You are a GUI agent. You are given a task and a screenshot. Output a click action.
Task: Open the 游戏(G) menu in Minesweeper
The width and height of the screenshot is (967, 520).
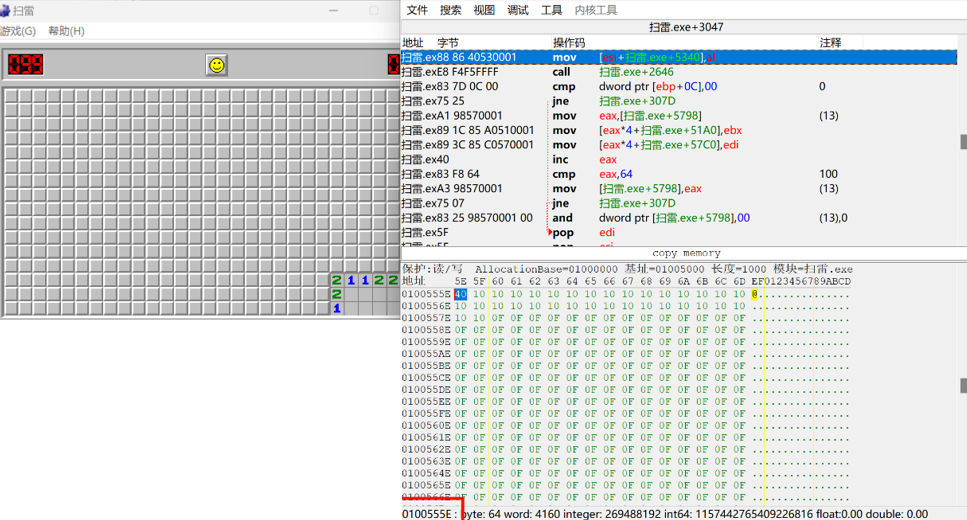(x=18, y=31)
